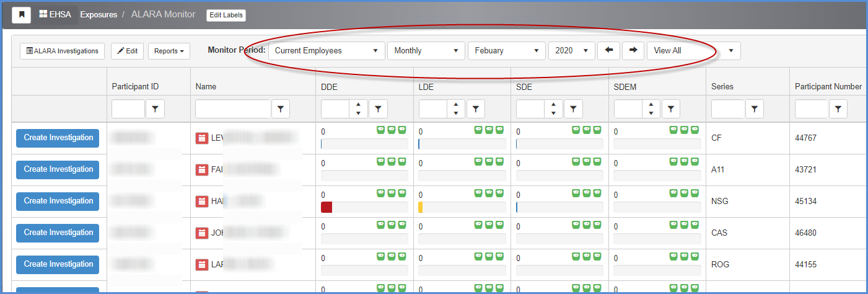Image resolution: width=868 pixels, height=294 pixels.
Task: Click the Name filter text box
Action: point(234,109)
